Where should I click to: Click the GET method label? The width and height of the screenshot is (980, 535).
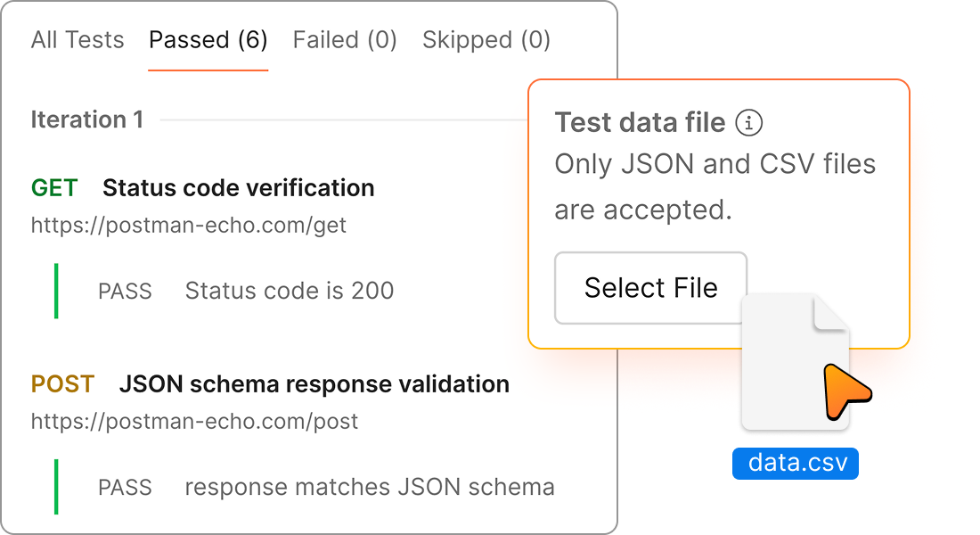[x=54, y=188]
